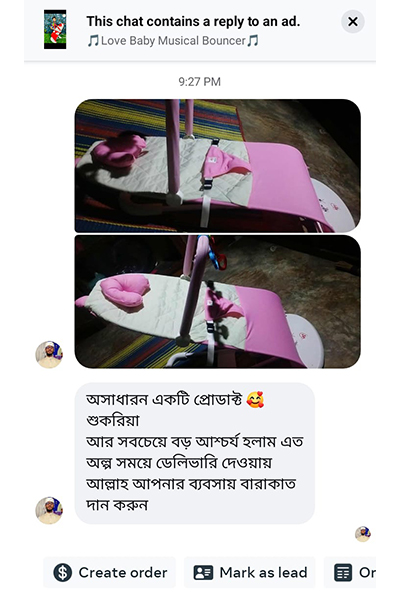400x600 pixels.
Task: Click the music note after Bouncer text
Action: pos(253,41)
